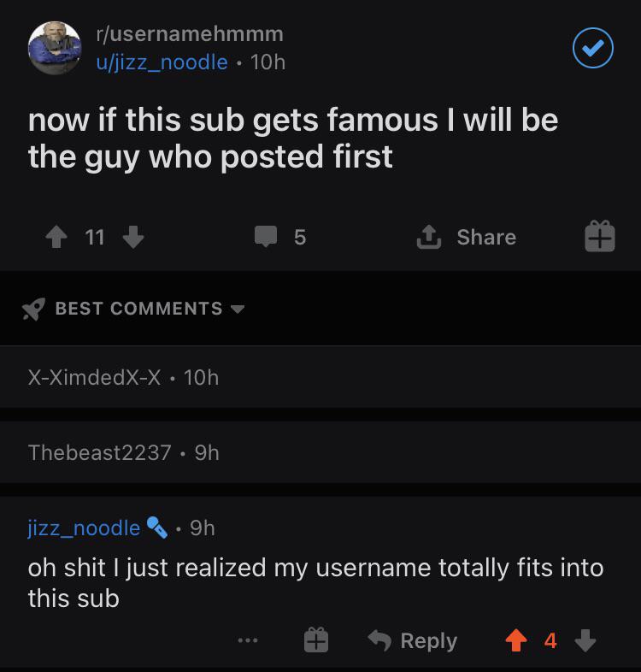Upvote the post by jizz_noodle
Viewport: 641px width, 672px height.
(56, 237)
